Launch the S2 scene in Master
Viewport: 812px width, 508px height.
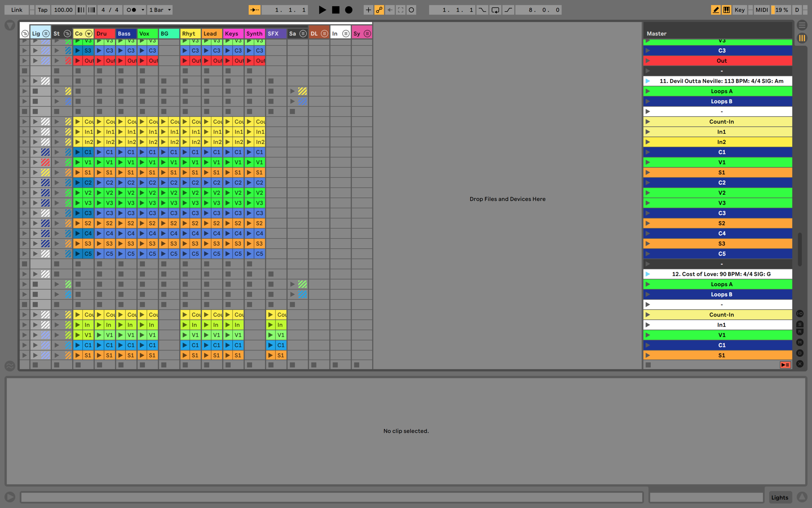tap(648, 223)
